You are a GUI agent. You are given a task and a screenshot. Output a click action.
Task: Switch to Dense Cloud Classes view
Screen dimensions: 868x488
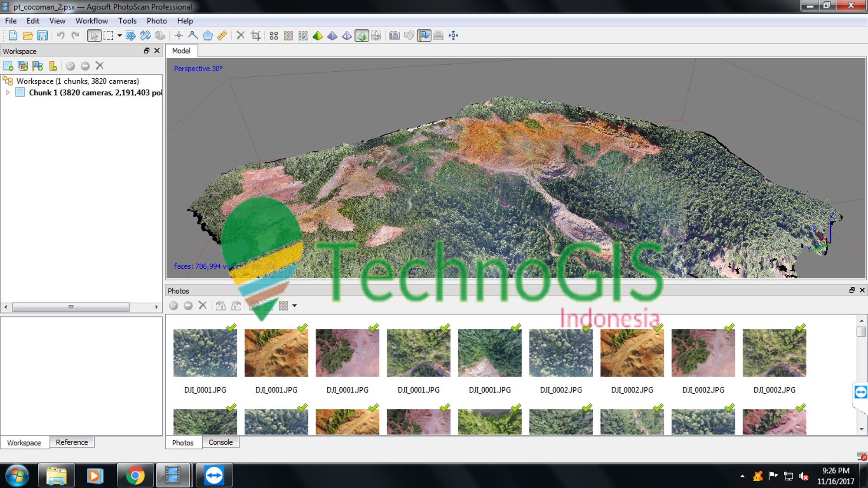pyautogui.click(x=303, y=36)
